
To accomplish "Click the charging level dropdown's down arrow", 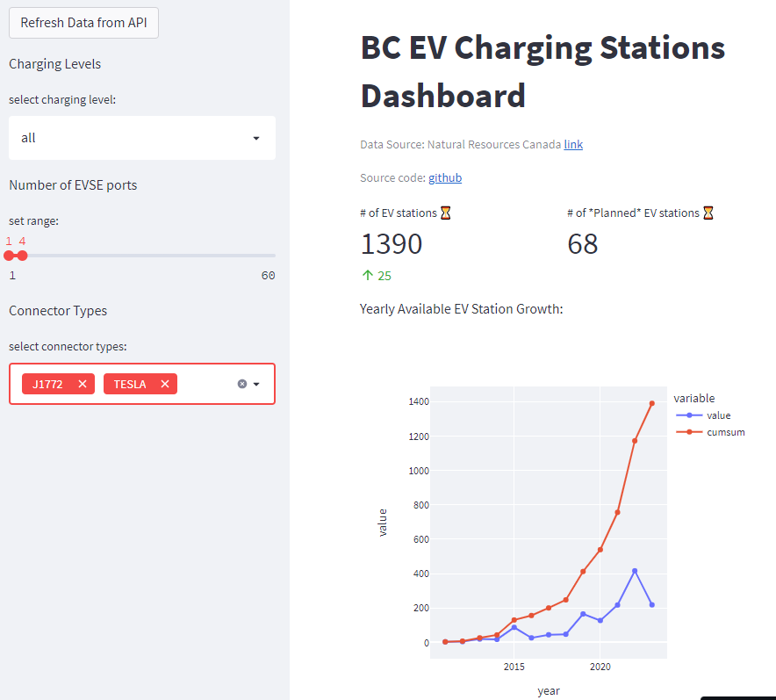I will pyautogui.click(x=256, y=138).
